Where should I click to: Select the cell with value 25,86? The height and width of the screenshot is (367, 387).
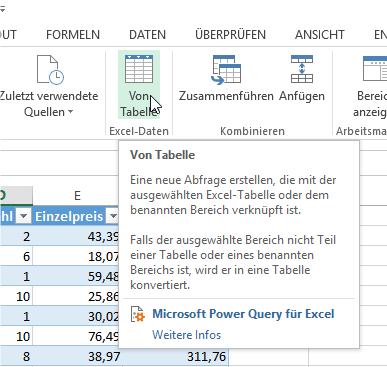(x=76, y=296)
